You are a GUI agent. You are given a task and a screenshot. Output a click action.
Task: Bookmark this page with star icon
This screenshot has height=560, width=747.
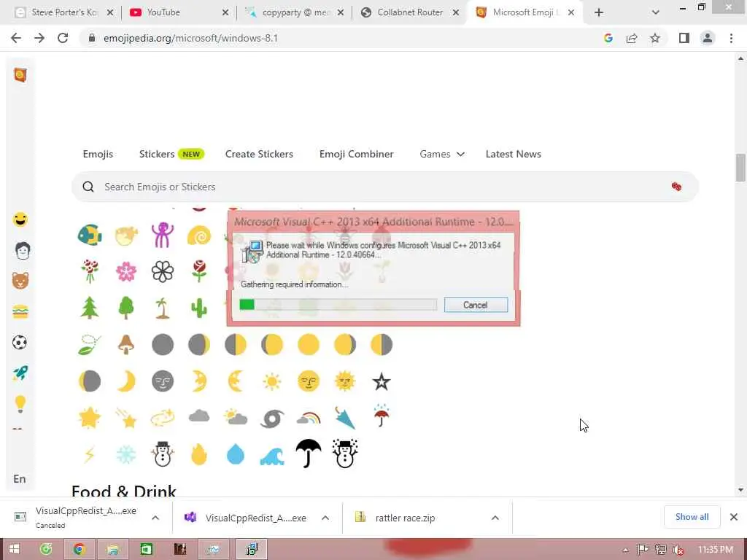click(655, 38)
